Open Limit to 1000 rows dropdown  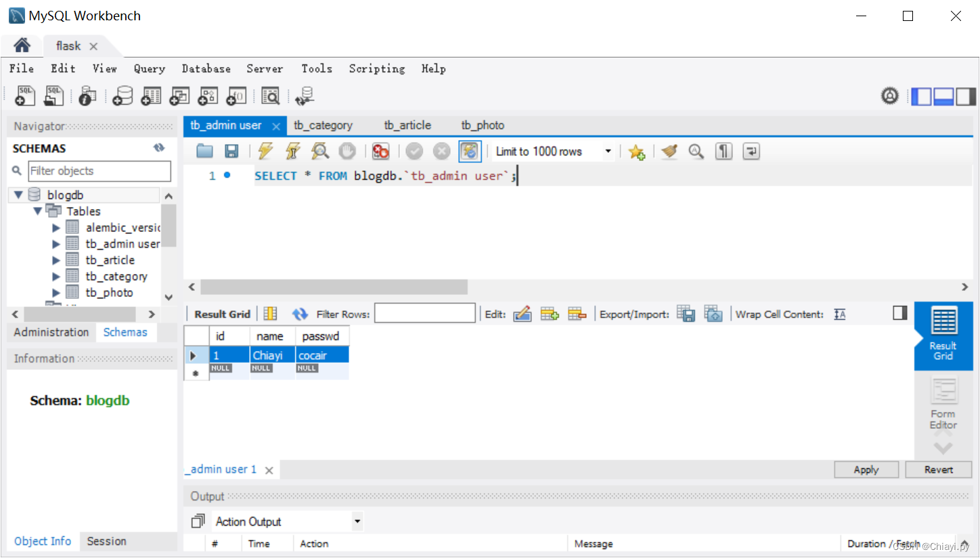point(608,152)
